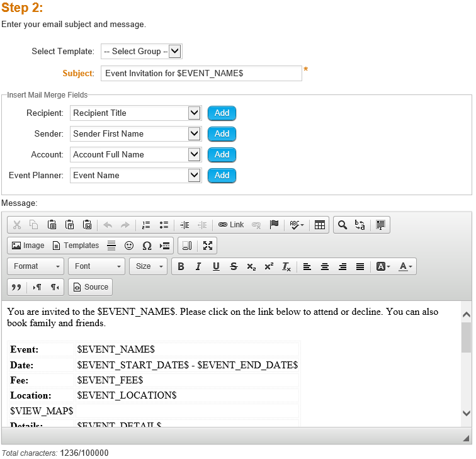The width and height of the screenshot is (476, 459).
Task: Click the Subject input field
Action: (x=201, y=73)
